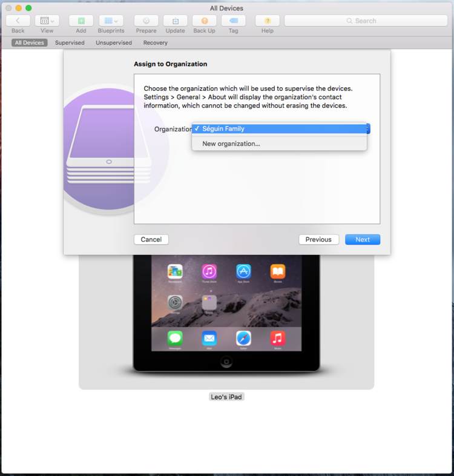Select New organization... menu entry
The height and width of the screenshot is (476, 454).
point(279,144)
